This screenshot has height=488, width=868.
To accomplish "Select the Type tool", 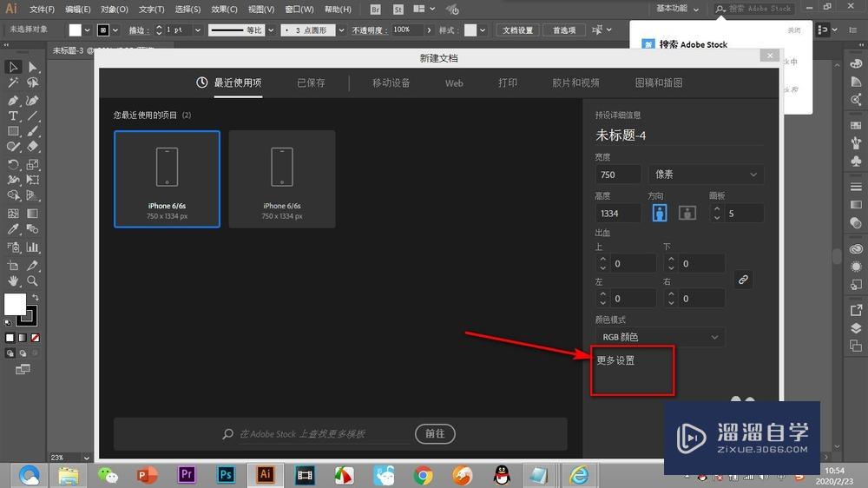I will pos(13,116).
